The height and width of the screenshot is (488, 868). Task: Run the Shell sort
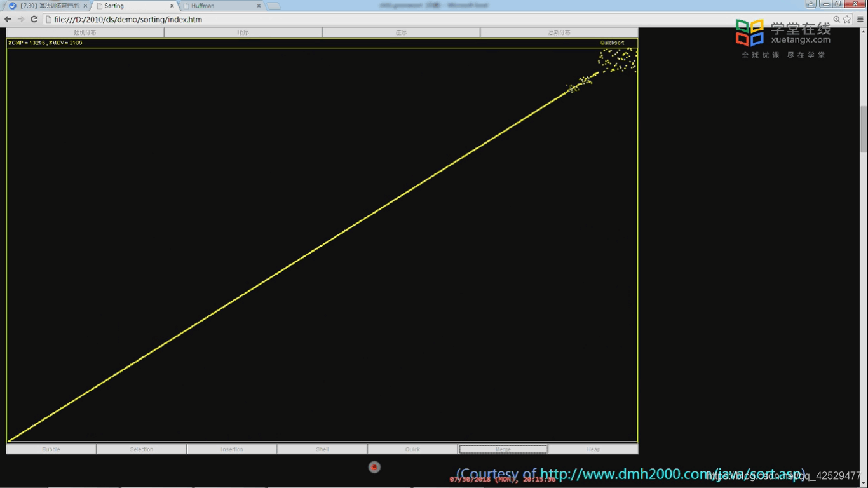point(322,449)
